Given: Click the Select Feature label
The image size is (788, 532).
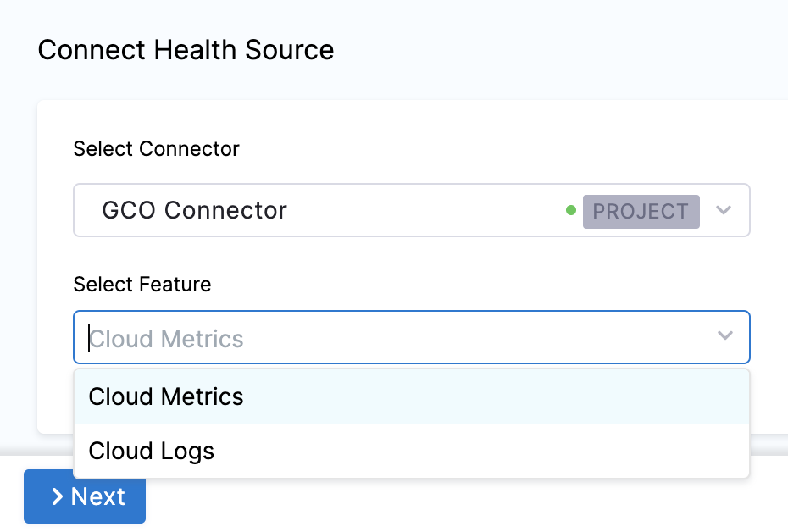Looking at the screenshot, I should pos(142,285).
